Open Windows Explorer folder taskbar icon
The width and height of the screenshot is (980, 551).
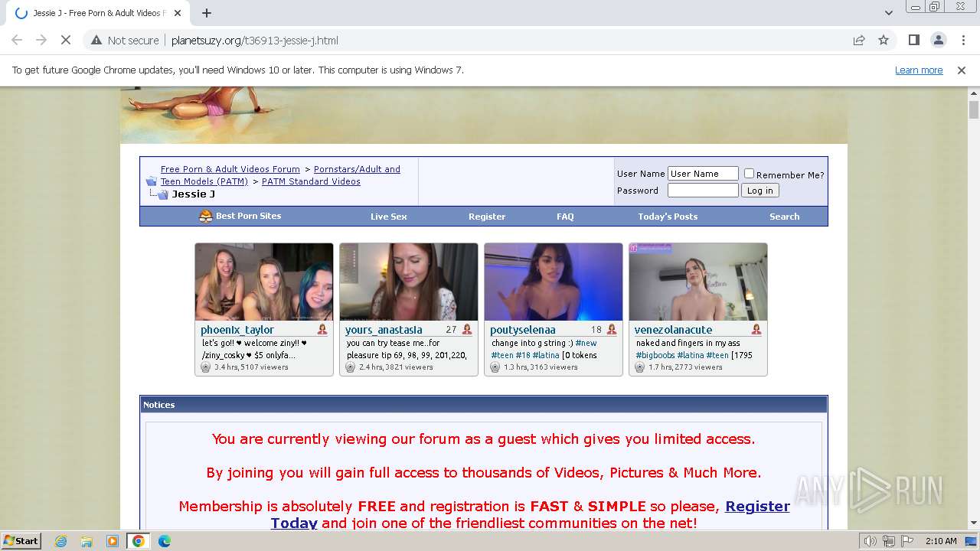[x=87, y=541]
